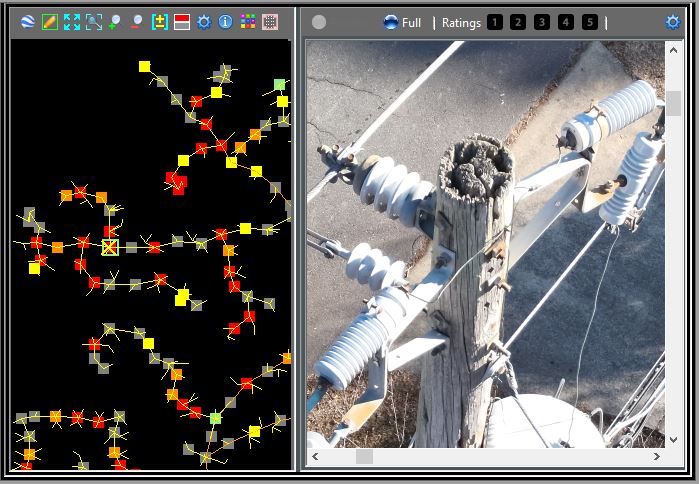Set rating to 5
Viewport: 700px width, 484px height.
coord(590,22)
